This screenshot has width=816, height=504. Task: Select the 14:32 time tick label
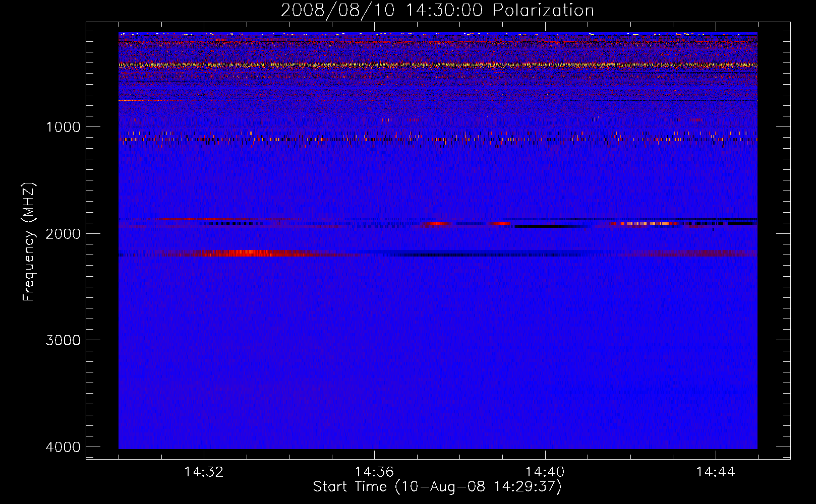click(x=204, y=472)
